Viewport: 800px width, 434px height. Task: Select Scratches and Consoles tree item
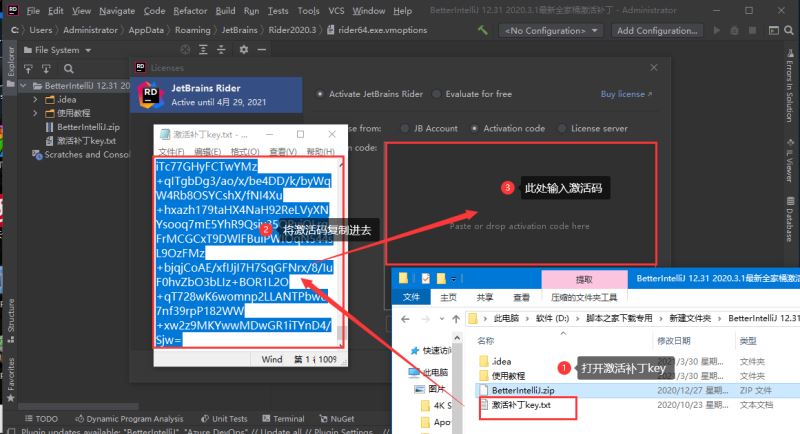(81, 155)
